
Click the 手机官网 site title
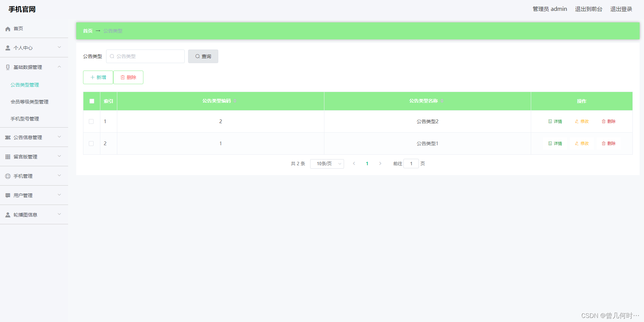(x=22, y=10)
